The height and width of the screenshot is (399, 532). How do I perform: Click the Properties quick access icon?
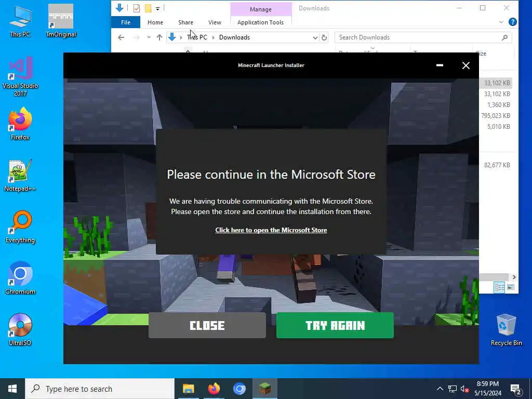(137, 8)
